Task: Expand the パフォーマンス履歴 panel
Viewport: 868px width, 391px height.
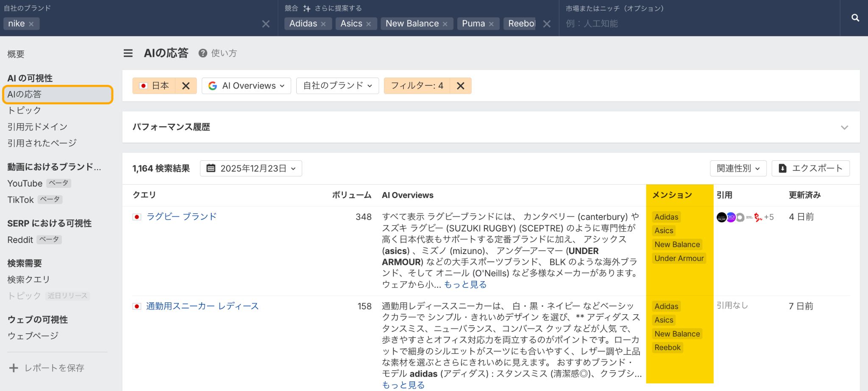Action: 844,127
